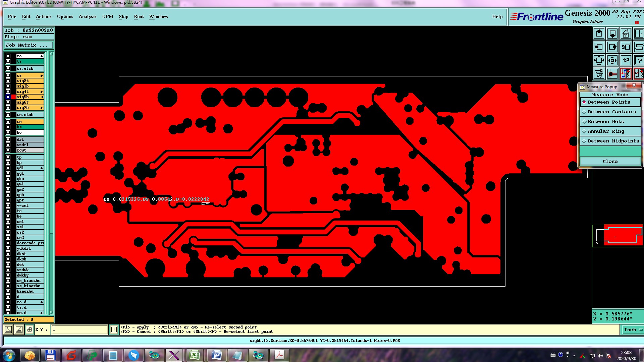Image resolution: width=644 pixels, height=362 pixels.
Task: Click the exclamation mark button beside XY field
Action: (114, 329)
